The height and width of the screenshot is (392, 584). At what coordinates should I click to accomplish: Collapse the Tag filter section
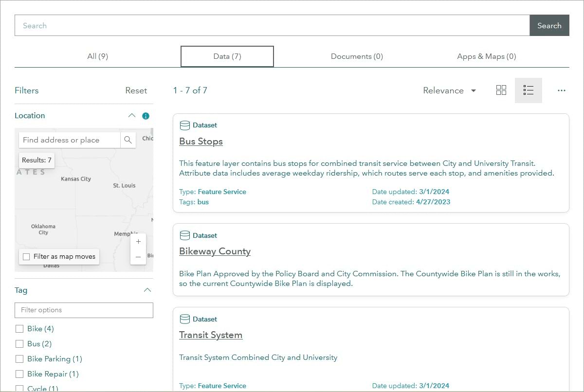[x=147, y=290]
